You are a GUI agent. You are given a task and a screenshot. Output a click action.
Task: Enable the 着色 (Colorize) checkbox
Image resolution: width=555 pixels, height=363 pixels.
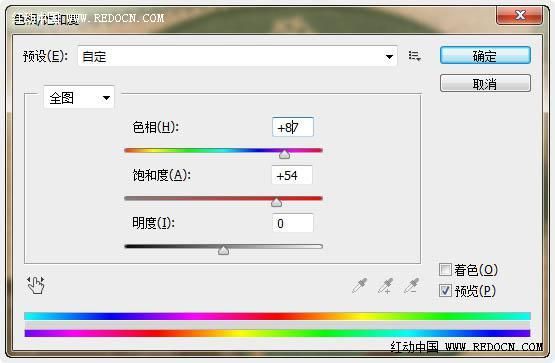tap(445, 270)
